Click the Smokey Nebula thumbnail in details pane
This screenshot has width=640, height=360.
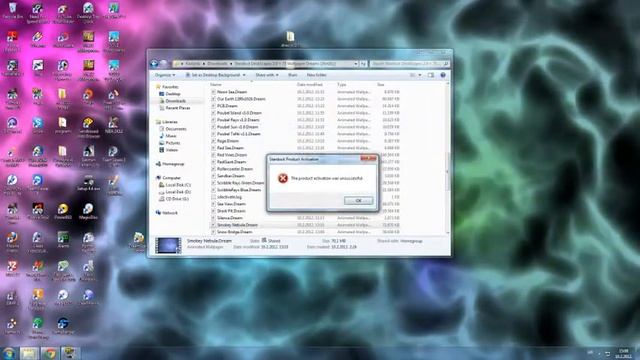[x=168, y=245]
